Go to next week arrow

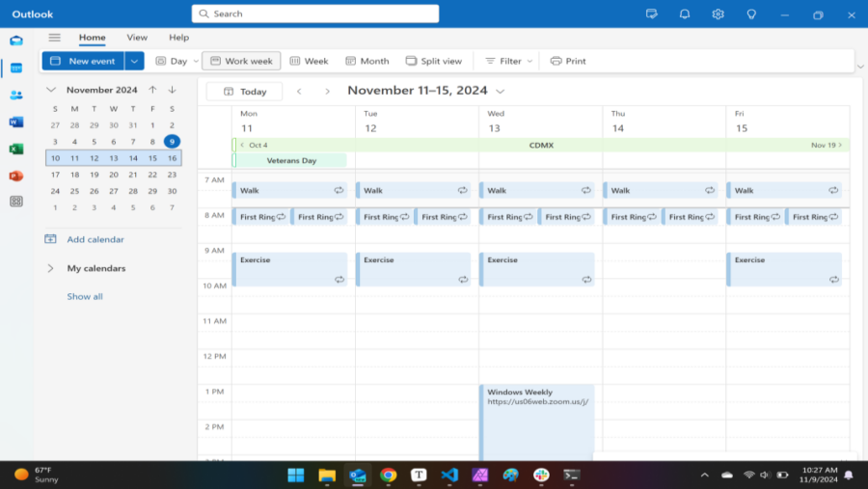[327, 92]
